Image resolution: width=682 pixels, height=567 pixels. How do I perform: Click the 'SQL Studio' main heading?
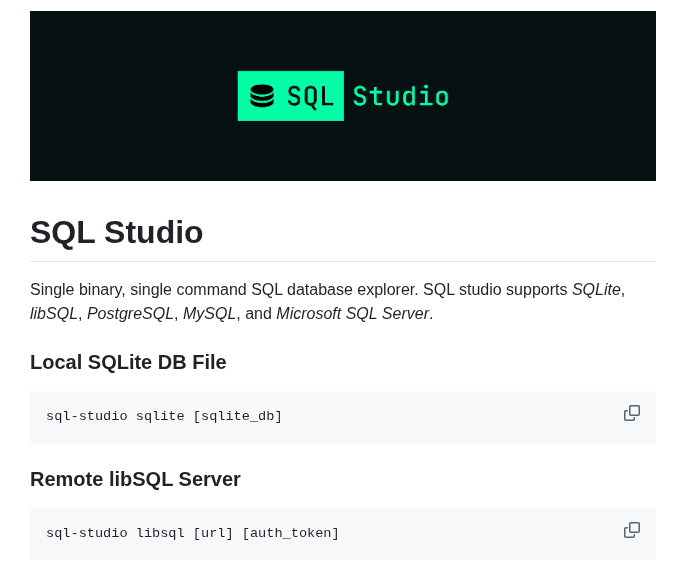click(x=117, y=232)
